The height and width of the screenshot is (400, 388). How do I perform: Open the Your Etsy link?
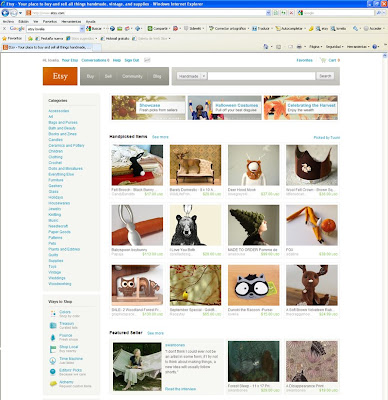tap(70, 60)
